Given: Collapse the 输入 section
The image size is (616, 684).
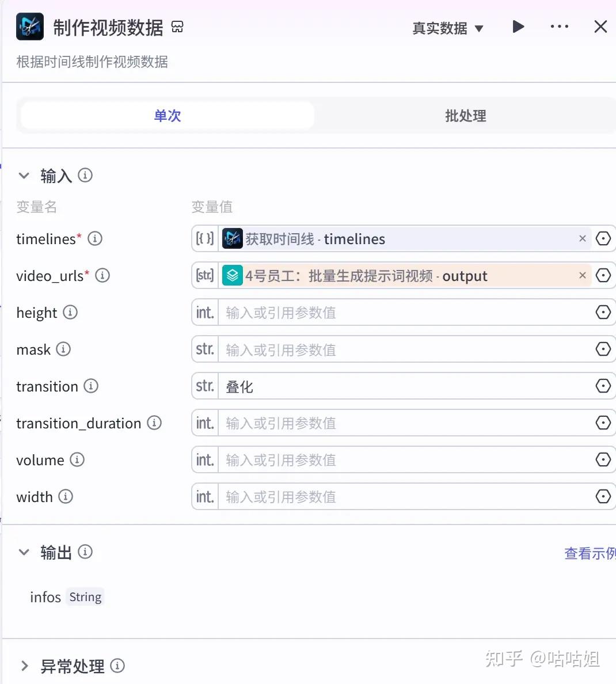Looking at the screenshot, I should click(24, 176).
